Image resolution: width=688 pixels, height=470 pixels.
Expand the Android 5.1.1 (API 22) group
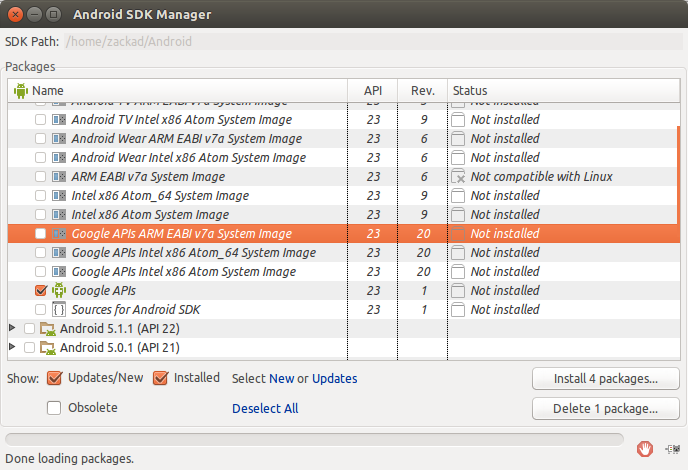pyautogui.click(x=12, y=328)
